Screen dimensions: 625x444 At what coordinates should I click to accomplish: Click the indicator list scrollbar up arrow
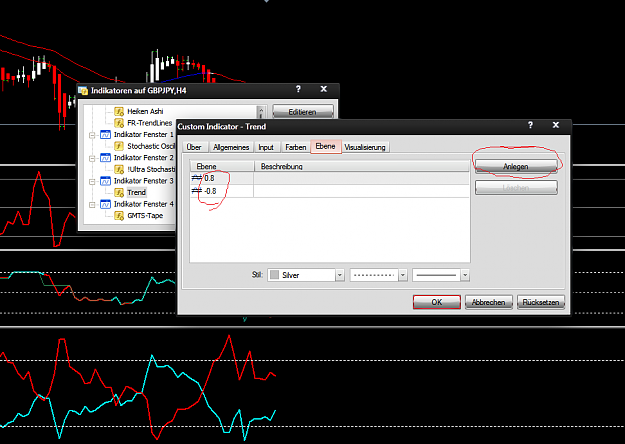pos(261,110)
